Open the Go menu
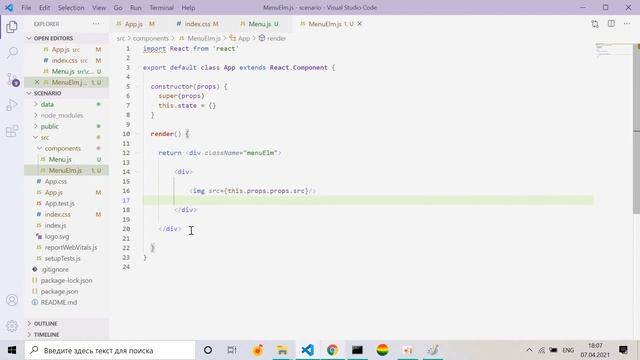Screen dimensions: 640x360 [118, 8]
